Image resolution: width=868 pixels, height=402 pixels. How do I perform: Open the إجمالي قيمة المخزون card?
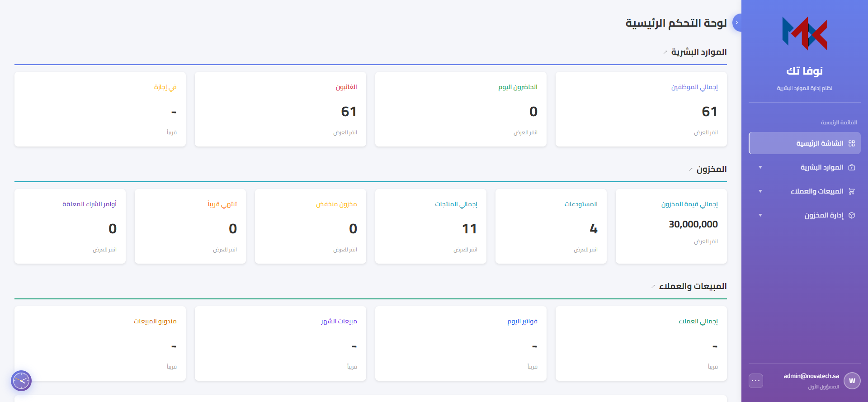(x=671, y=226)
